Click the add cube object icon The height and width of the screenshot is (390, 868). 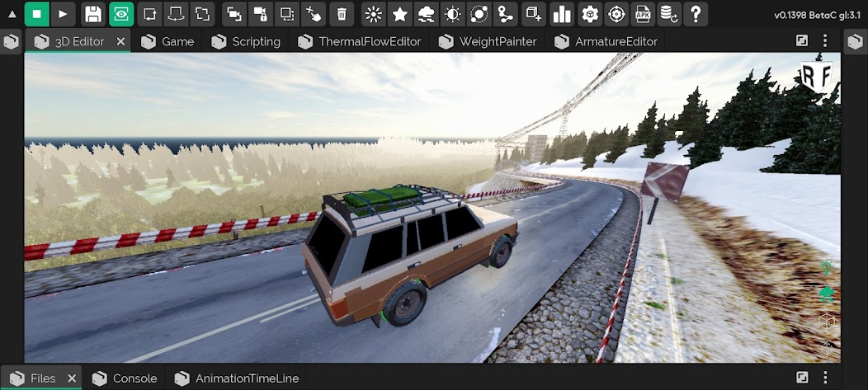534,13
